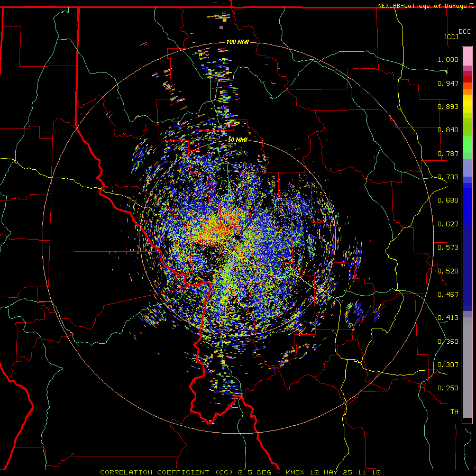The height and width of the screenshot is (476, 476).
Task: Click the "DCC" label above the color scale
Action: [464, 32]
